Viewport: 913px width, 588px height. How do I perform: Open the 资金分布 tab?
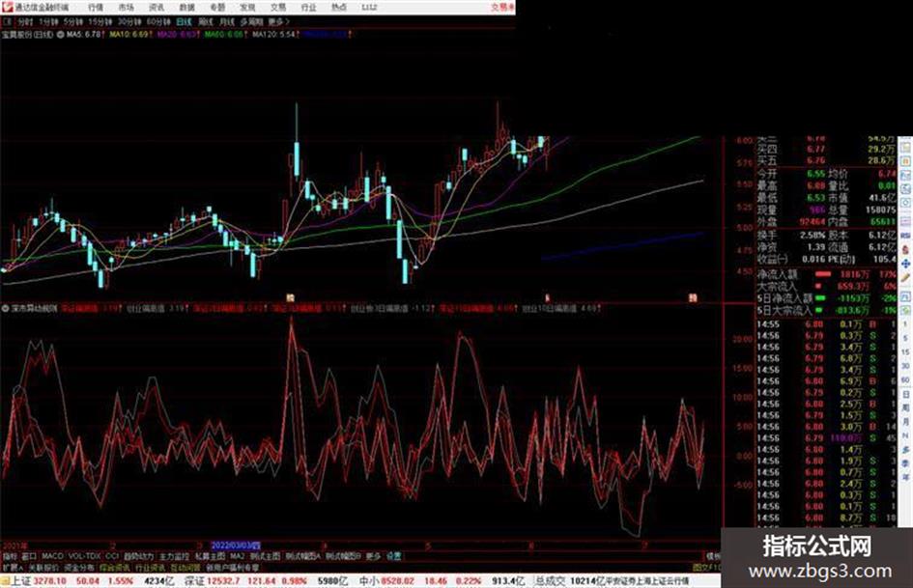tap(78, 567)
